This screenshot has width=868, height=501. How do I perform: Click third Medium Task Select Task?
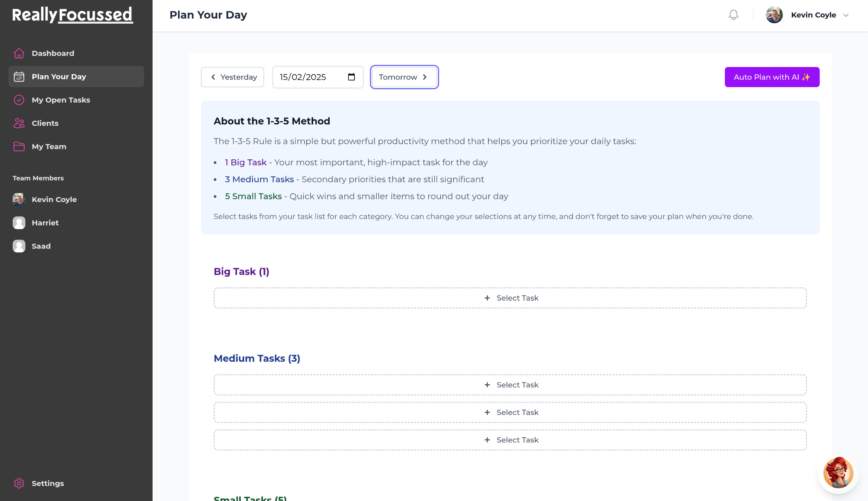510,440
